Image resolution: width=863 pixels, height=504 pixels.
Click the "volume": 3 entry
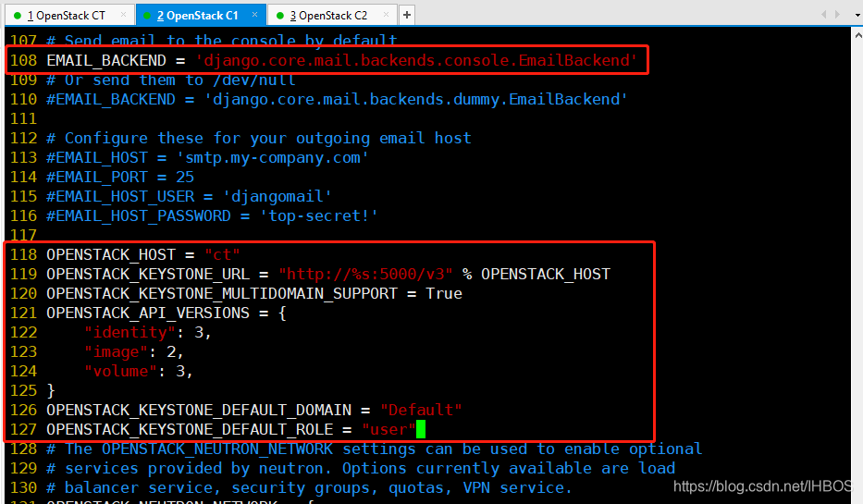(x=138, y=372)
